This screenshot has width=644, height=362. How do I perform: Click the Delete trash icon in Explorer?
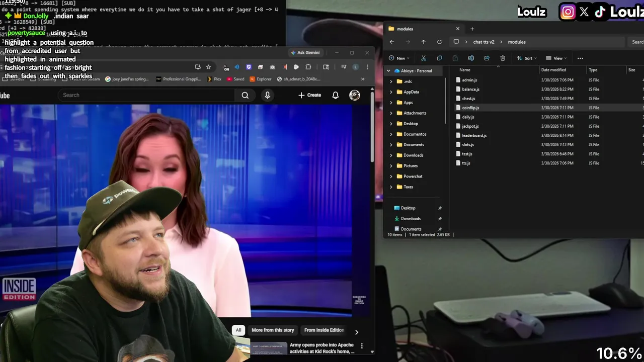click(503, 58)
